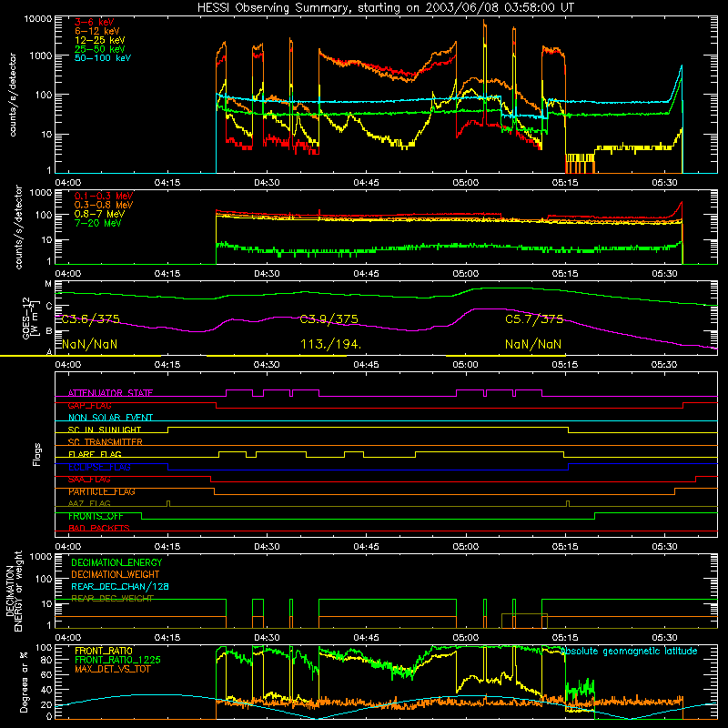The height and width of the screenshot is (728, 728).
Task: Select the '25-50 keV' legend label
Action: (100, 49)
